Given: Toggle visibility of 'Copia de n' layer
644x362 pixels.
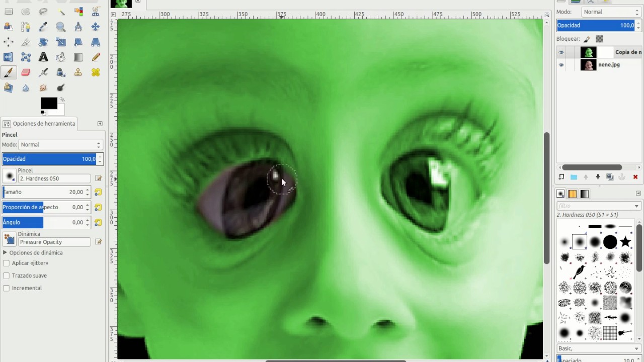Looking at the screenshot, I should point(561,52).
